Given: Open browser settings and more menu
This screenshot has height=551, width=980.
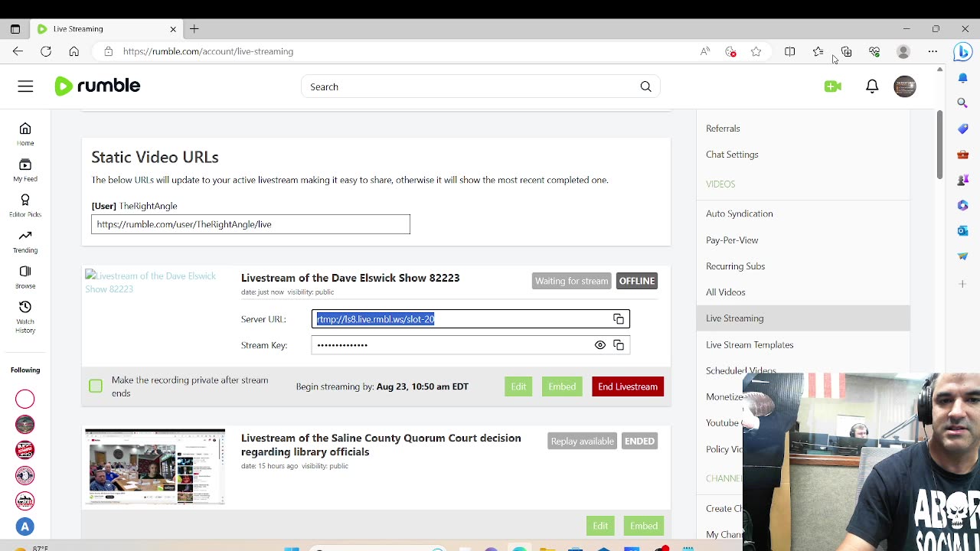Looking at the screenshot, I should click(933, 51).
